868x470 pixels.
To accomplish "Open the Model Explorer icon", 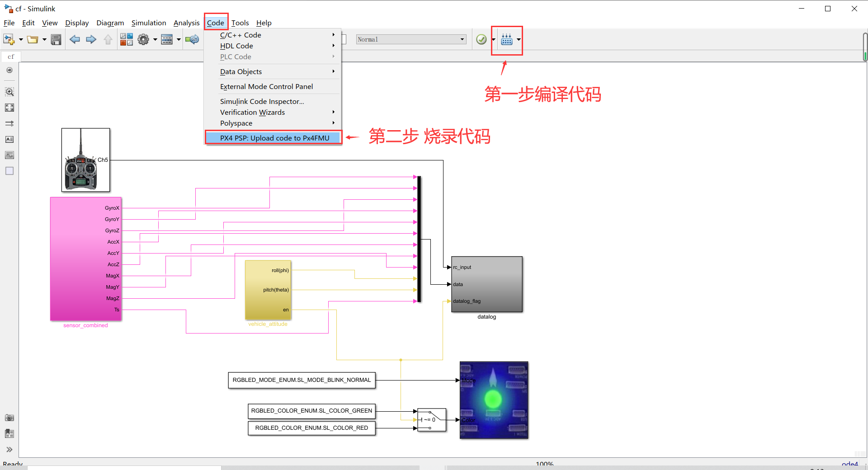I will pos(168,39).
